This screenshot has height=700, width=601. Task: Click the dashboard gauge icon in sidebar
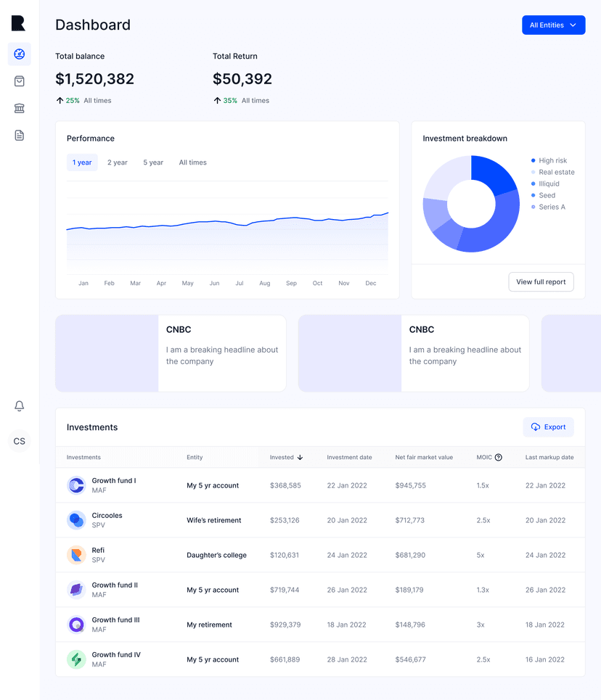(20, 54)
